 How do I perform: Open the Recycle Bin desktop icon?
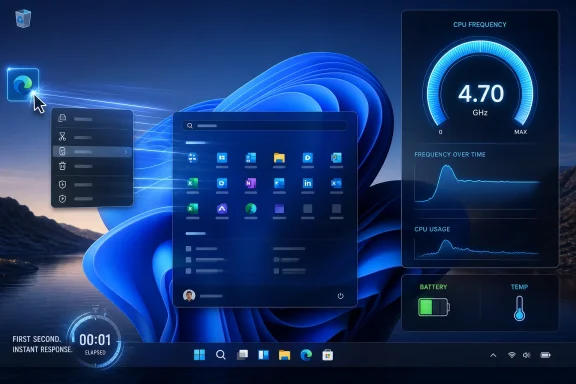point(23,18)
